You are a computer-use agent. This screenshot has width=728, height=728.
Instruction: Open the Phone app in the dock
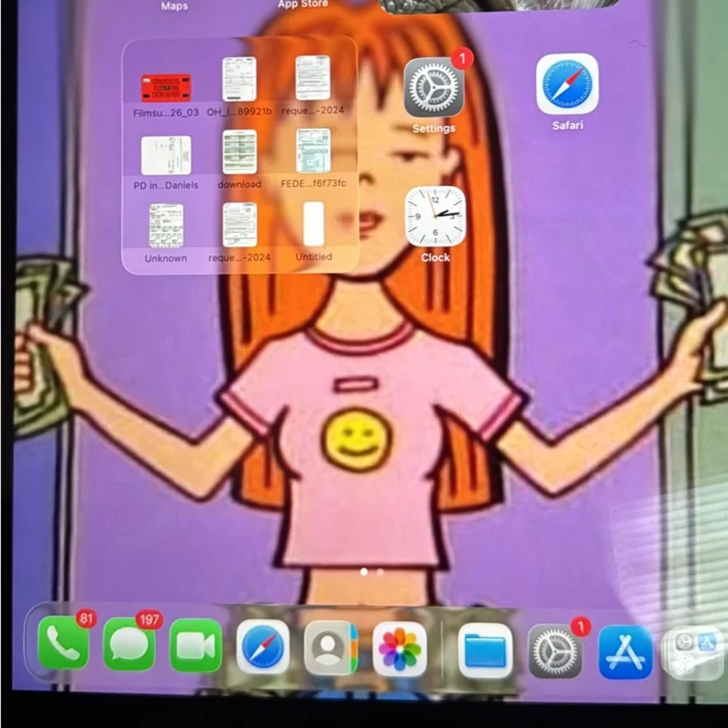[63, 643]
